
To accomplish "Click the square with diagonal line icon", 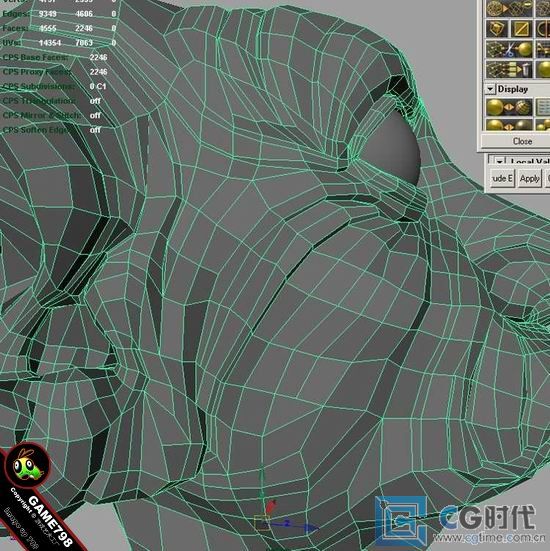I will [521, 29].
